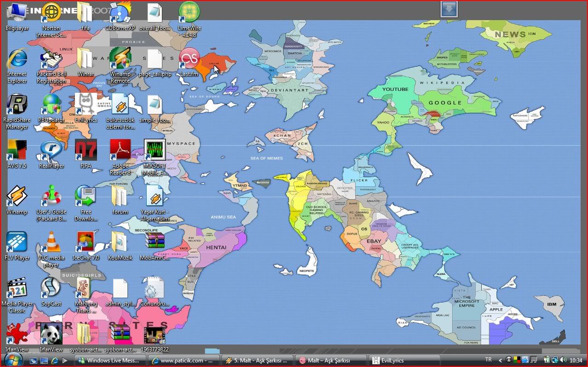Image resolution: width=588 pixels, height=367 pixels.
Task: Switch to Windows Live Messenger taskbar button
Action: [x=110, y=361]
